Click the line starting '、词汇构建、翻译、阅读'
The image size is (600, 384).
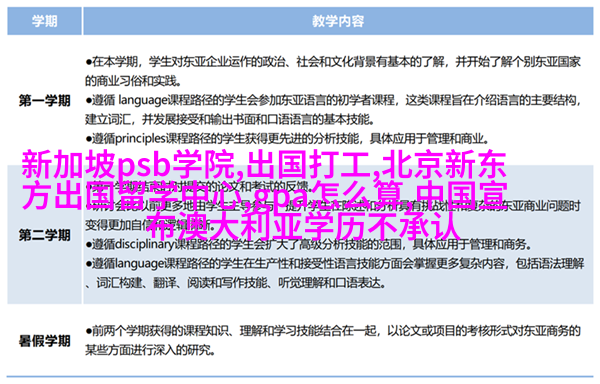[235, 283]
